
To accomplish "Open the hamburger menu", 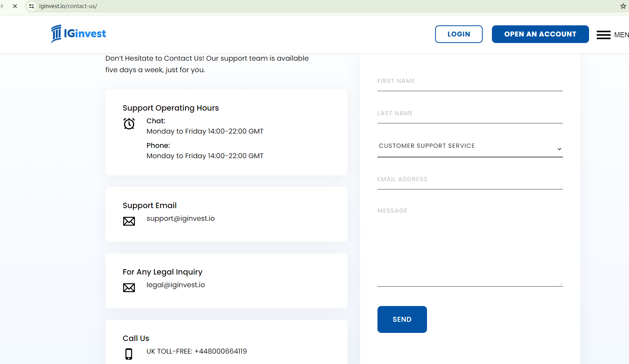I will pos(604,35).
